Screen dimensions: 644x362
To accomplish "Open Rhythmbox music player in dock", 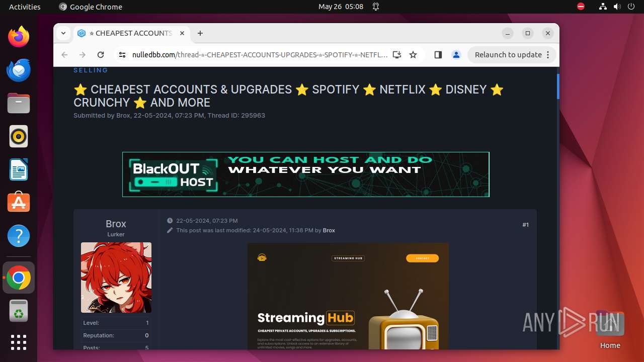I will (x=19, y=136).
